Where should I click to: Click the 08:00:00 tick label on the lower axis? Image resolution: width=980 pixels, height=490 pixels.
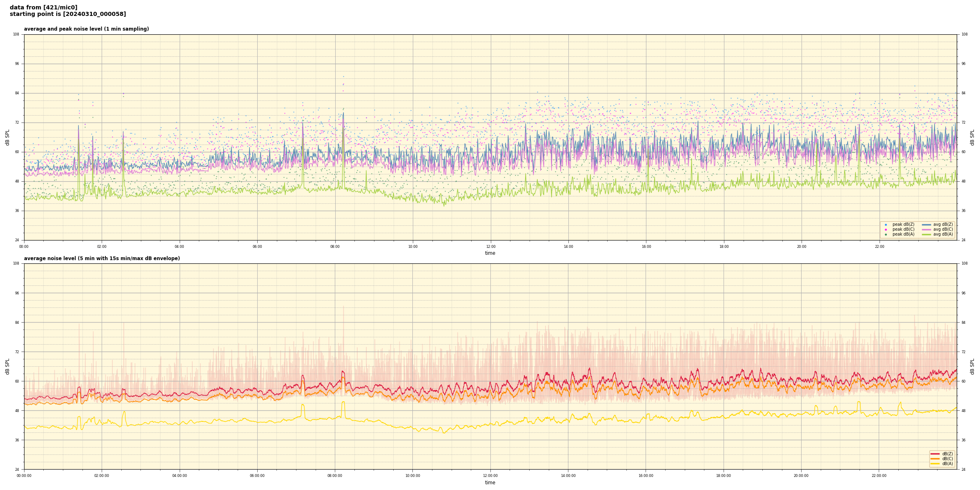pos(335,476)
